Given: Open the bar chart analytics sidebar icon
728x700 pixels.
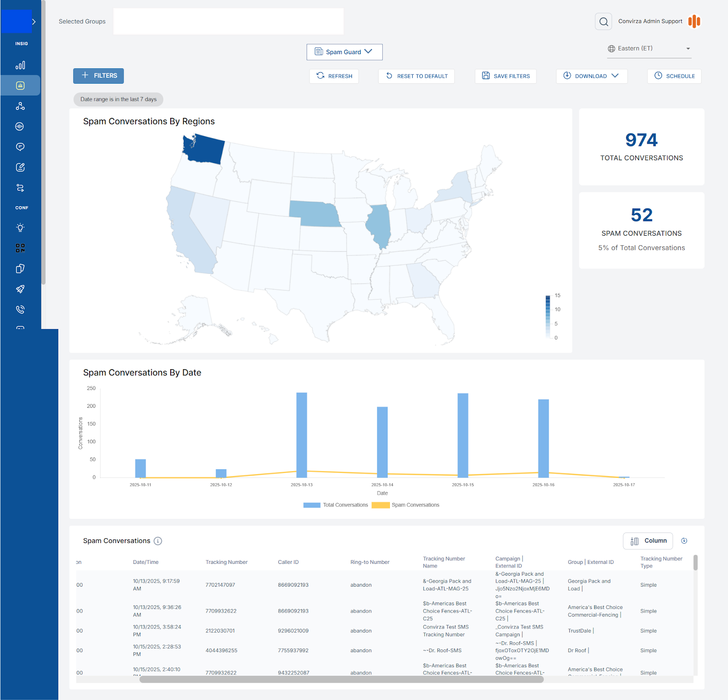Looking at the screenshot, I should pos(20,65).
